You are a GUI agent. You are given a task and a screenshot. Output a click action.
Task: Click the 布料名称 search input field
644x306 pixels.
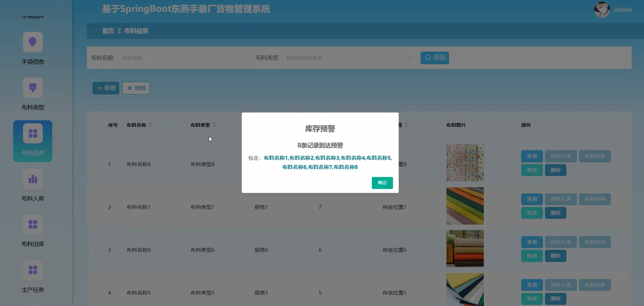[184, 57]
